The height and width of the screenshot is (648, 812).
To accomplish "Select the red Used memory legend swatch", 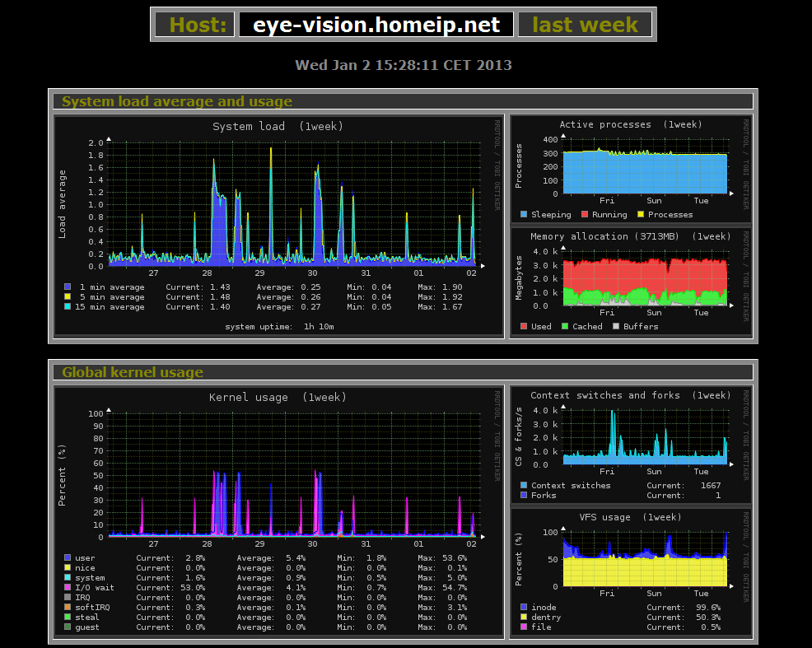I will tap(524, 326).
